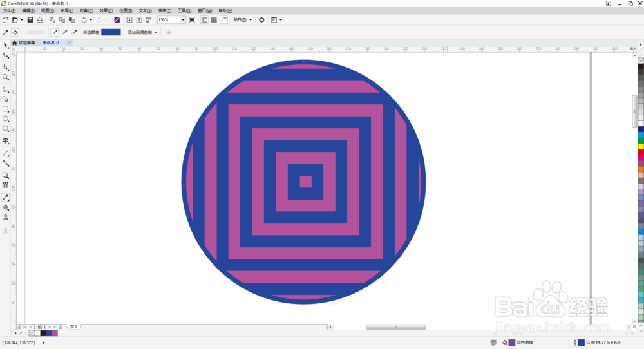Click the full-screen preview icon

click(x=192, y=20)
